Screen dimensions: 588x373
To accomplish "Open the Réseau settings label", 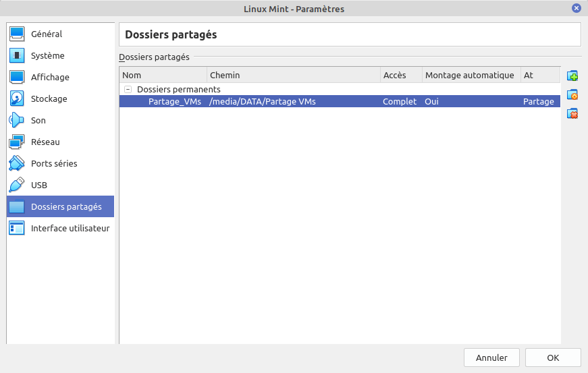I will tap(45, 142).
